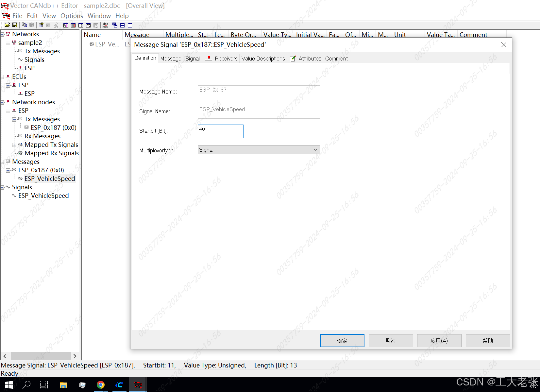540x392 pixels.
Task: Click CANdb++ app icon in menu bar
Action: tap(6, 16)
